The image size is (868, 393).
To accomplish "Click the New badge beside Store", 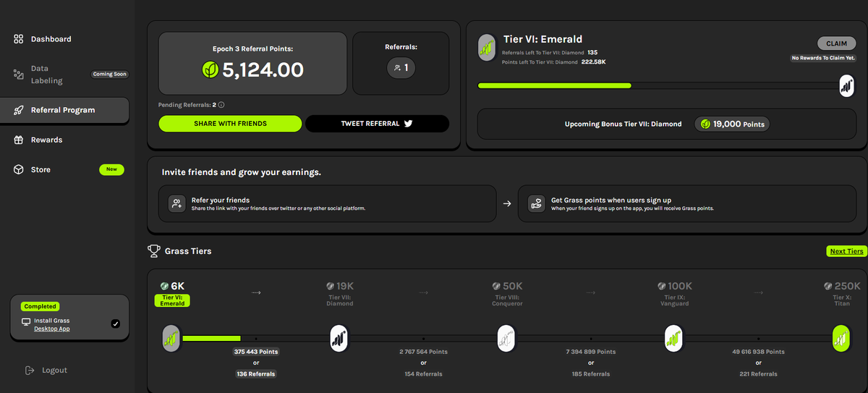I will (x=111, y=169).
